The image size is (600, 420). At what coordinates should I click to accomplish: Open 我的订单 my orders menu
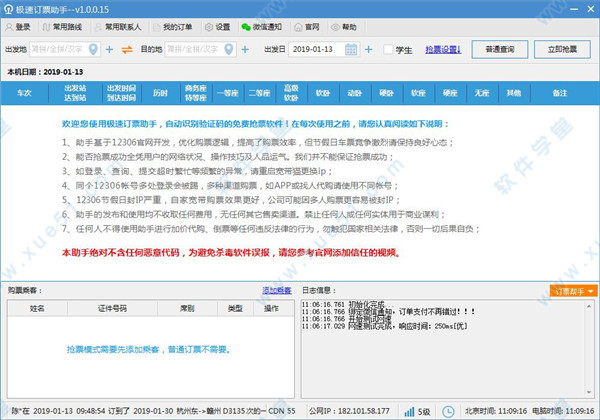pyautogui.click(x=171, y=26)
